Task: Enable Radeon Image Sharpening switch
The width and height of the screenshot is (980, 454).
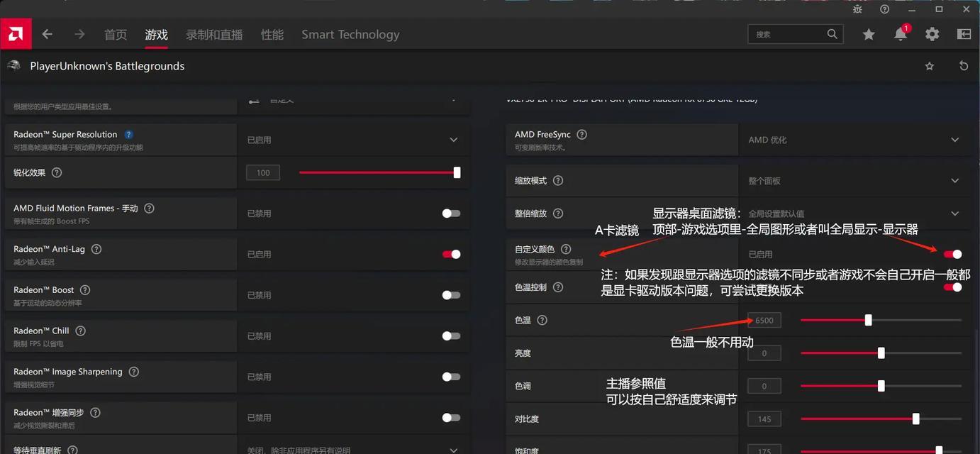Action: (x=451, y=377)
